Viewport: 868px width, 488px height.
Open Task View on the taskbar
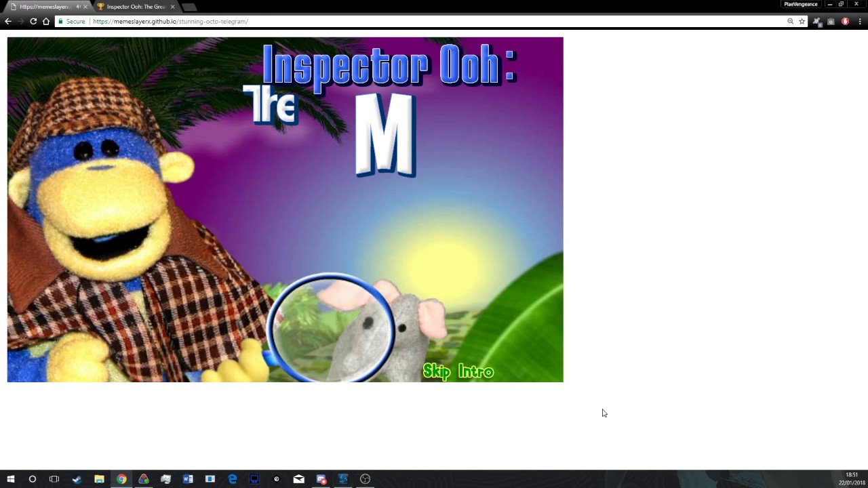54,479
